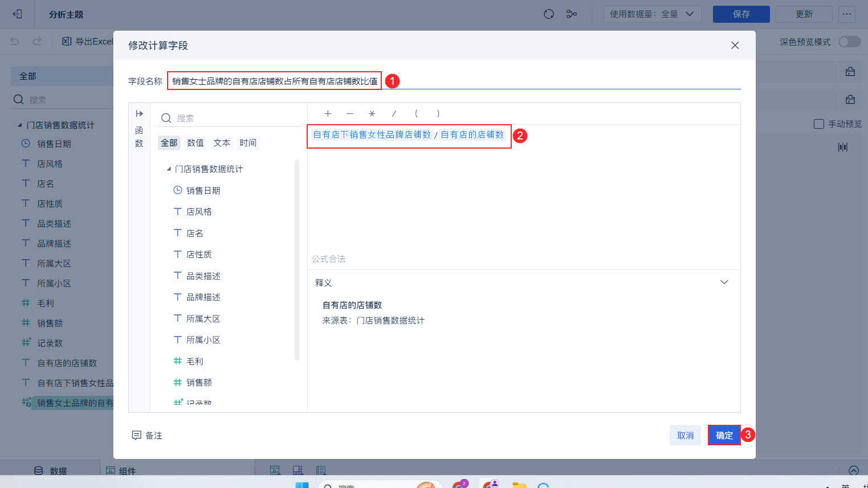Close the 修改计算字段 dialog
This screenshot has width=868, height=488.
735,46
